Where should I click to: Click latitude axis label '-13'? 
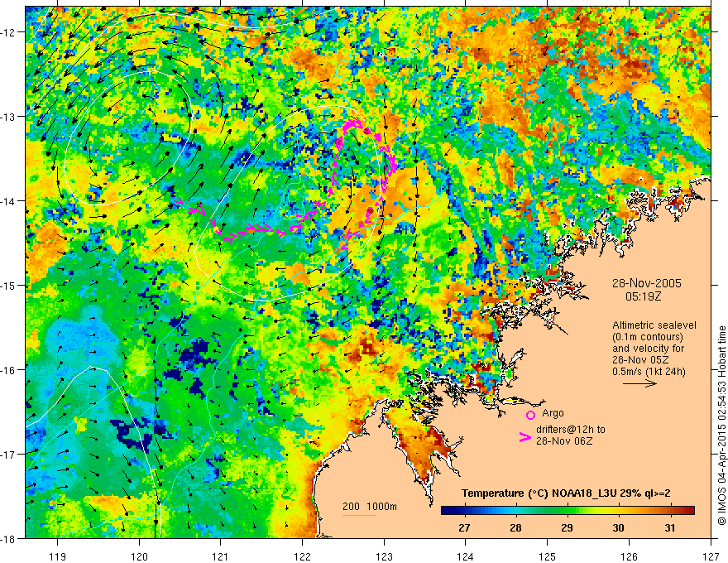click(8, 117)
